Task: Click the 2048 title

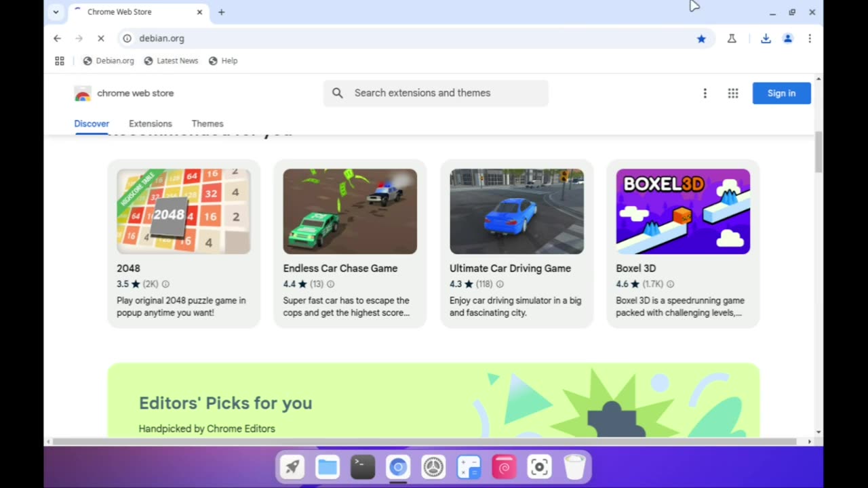Action: pos(128,268)
